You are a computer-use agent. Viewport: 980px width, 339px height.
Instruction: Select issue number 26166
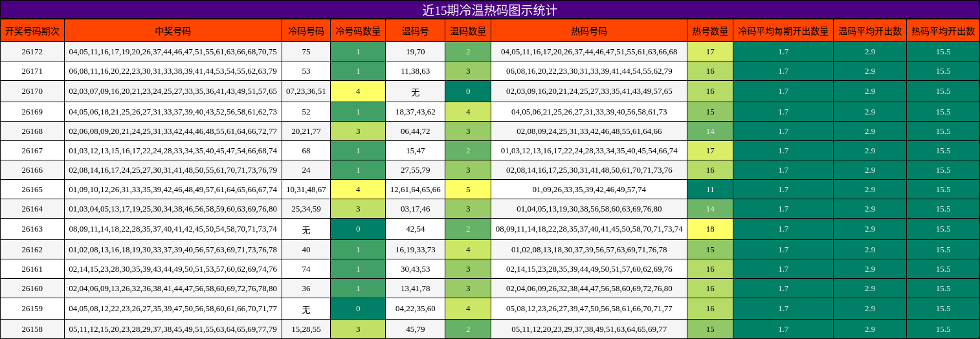point(32,170)
